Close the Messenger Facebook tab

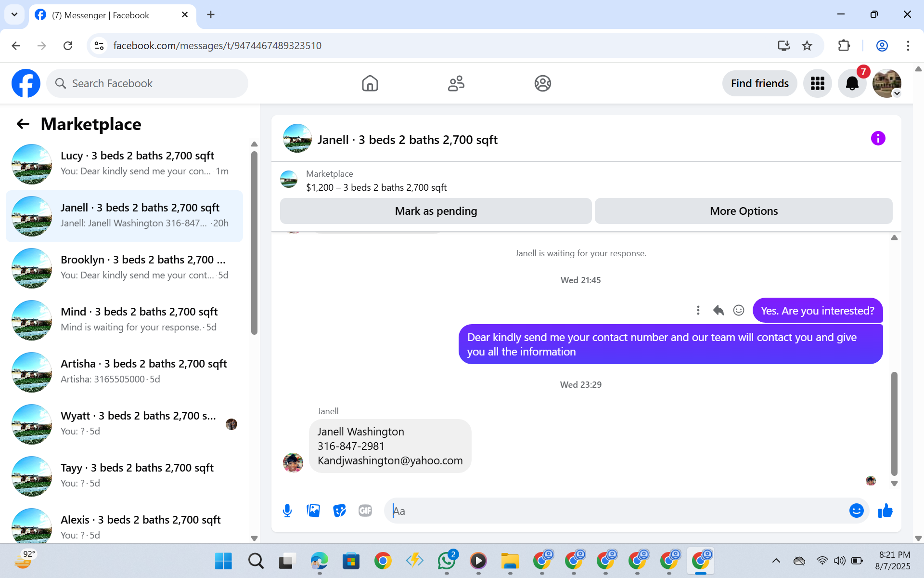point(185,15)
